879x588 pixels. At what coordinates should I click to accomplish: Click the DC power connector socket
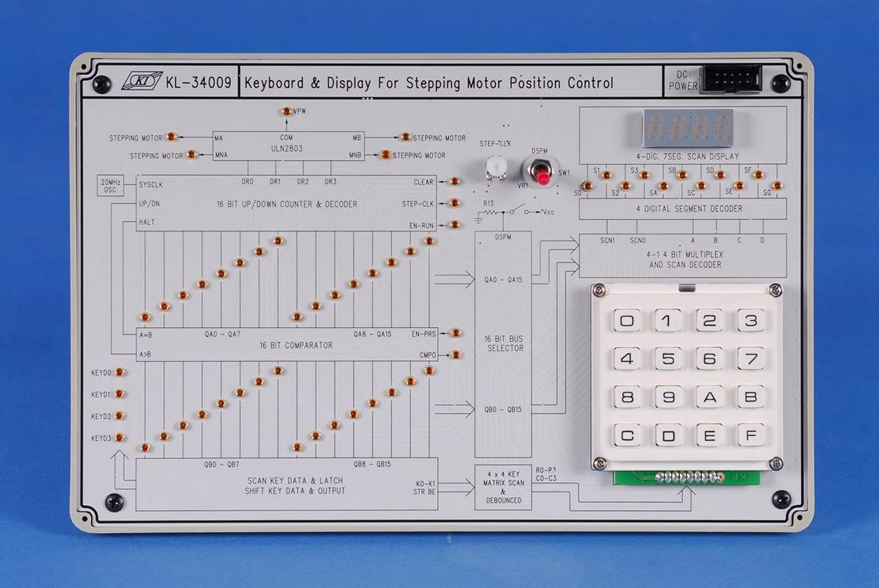(x=730, y=79)
